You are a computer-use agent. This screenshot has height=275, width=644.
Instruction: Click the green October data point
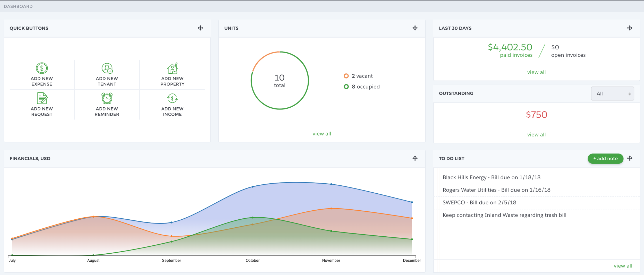pyautogui.click(x=253, y=218)
